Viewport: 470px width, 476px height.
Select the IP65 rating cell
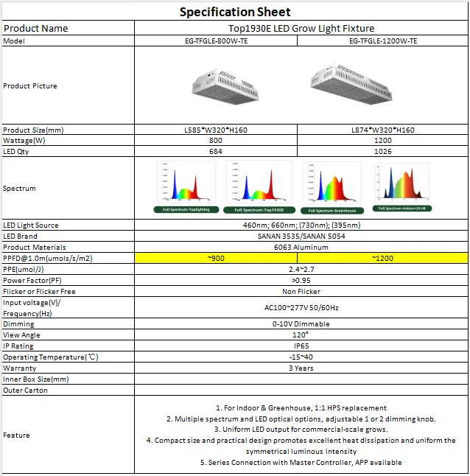(301, 346)
